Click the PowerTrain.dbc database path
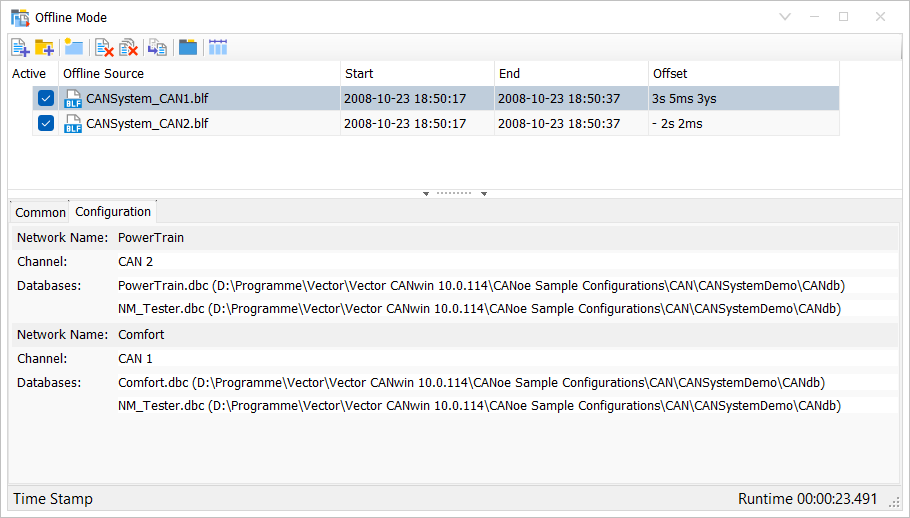Viewport: 910px width, 518px height. tap(481, 286)
